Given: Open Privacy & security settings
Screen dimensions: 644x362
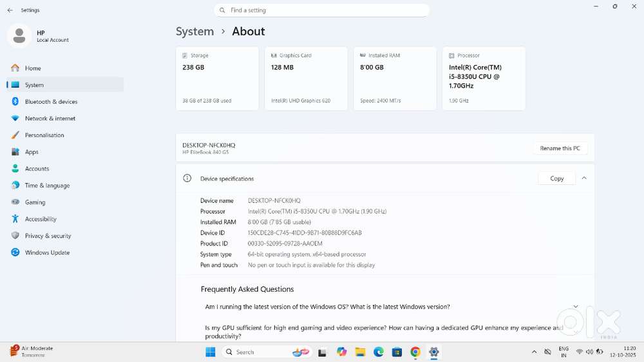Looking at the screenshot, I should 48,236.
